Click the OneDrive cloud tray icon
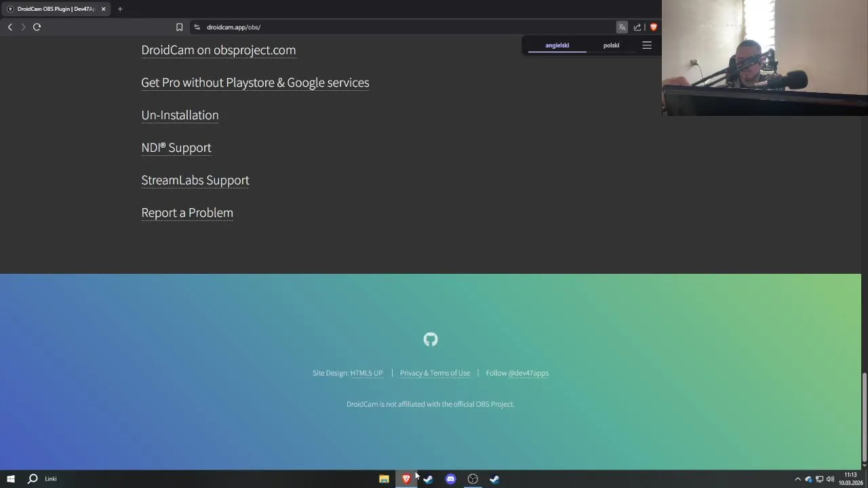Screen dimensions: 868x488 (808, 479)
